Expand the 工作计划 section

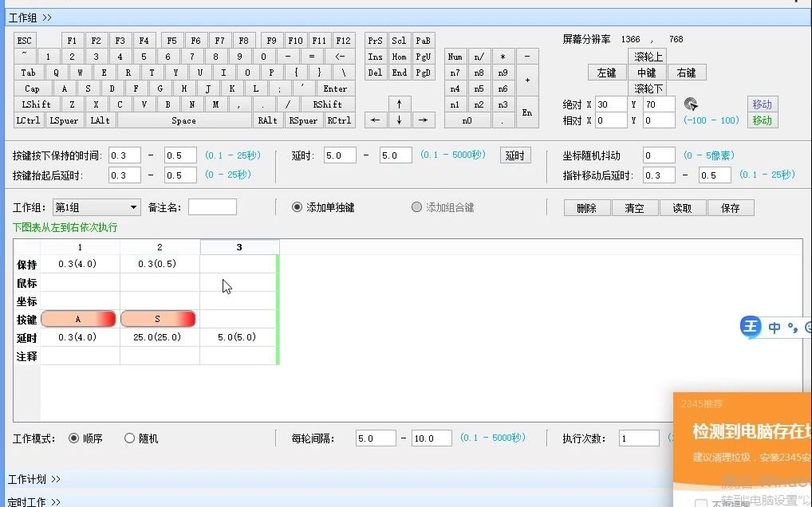32,480
